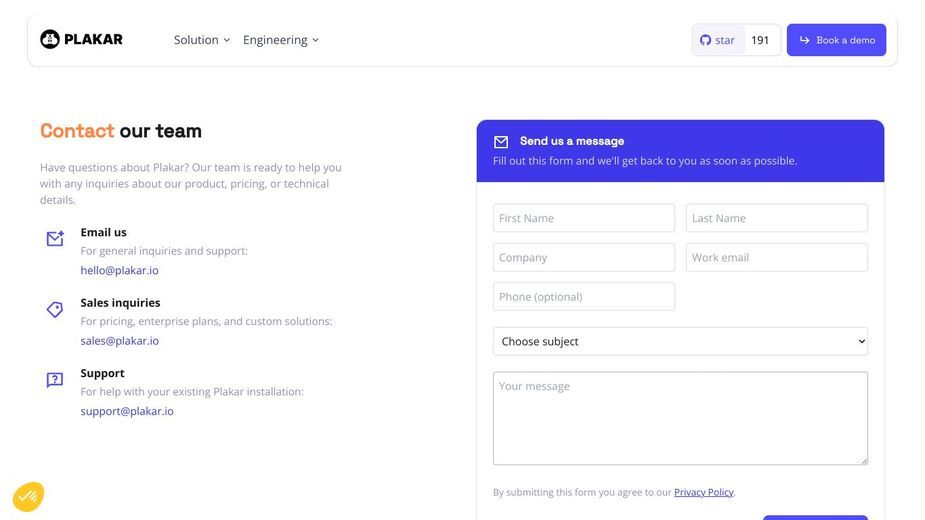Click the envelope icon beside Email us

(x=55, y=238)
